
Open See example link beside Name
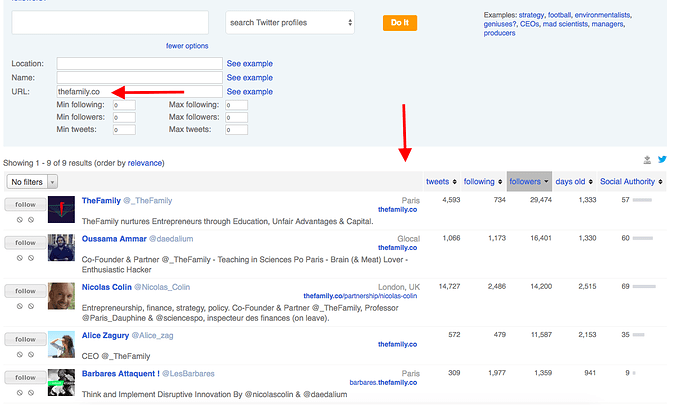(x=250, y=77)
